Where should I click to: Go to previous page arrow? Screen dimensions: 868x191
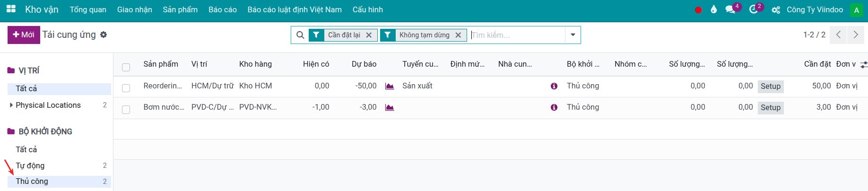point(838,35)
